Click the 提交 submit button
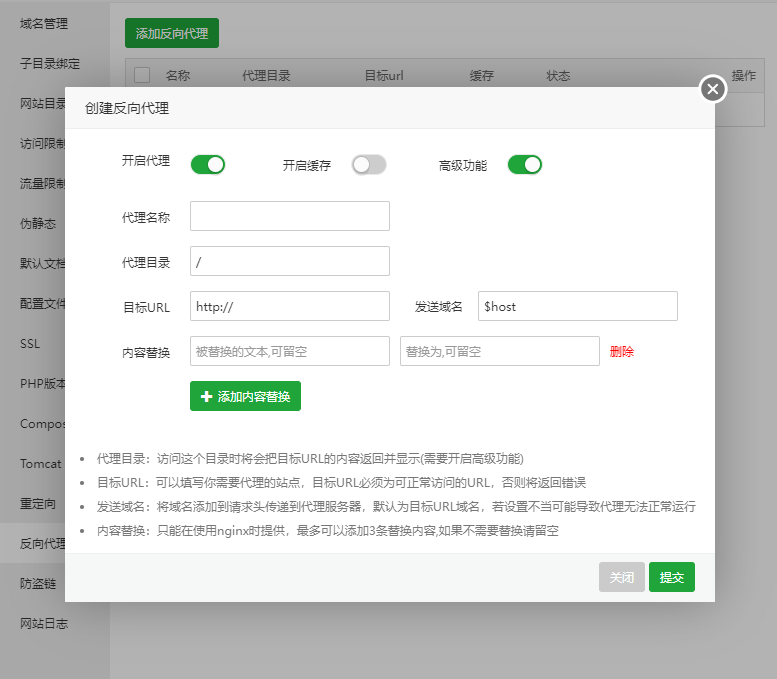The height and width of the screenshot is (679, 777). point(672,577)
